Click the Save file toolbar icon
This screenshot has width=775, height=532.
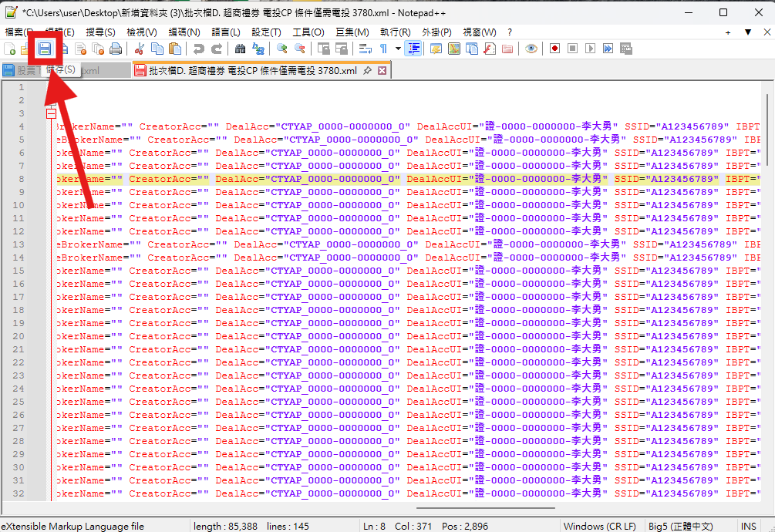(x=45, y=49)
